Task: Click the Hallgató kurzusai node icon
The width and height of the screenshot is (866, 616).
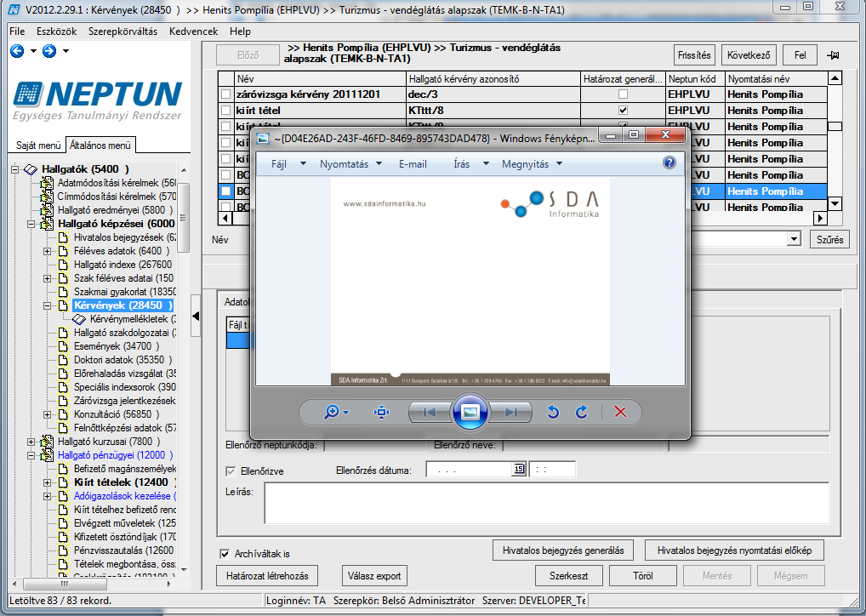Action: (x=48, y=442)
